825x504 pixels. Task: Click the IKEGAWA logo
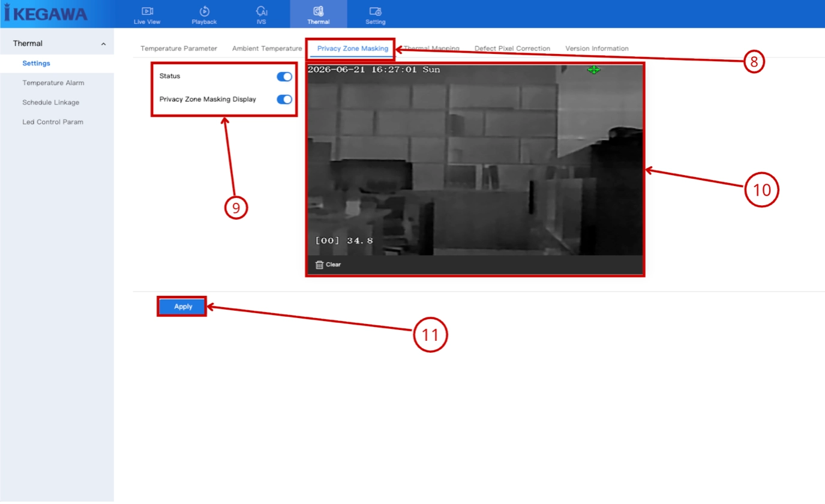point(46,13)
